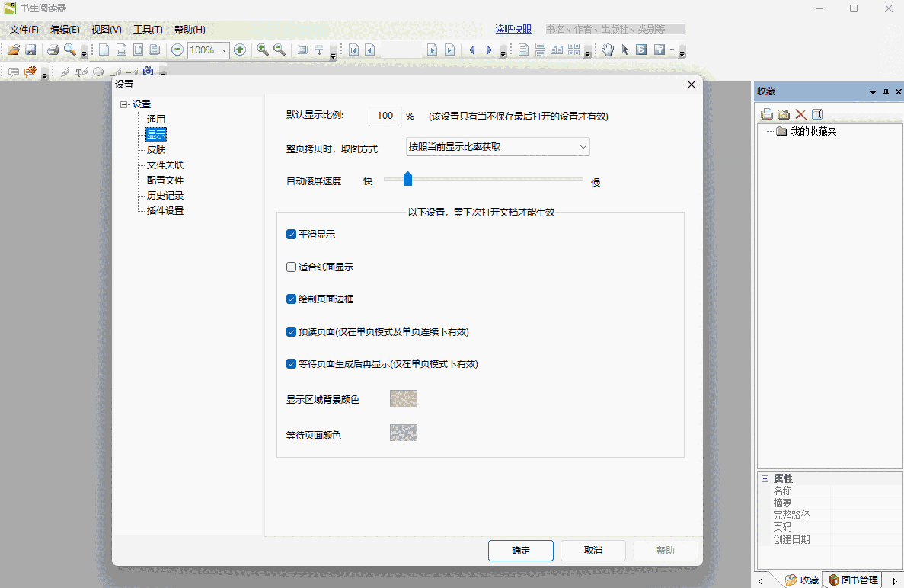Click the 读吧快眼 link
Screen dimensions: 904x588
512,29
